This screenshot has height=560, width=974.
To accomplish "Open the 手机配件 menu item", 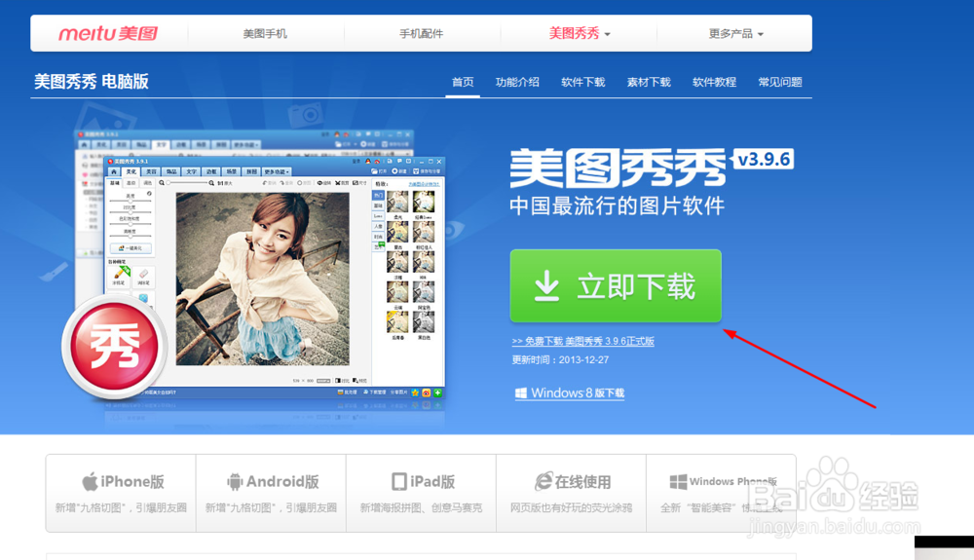I will coord(421,33).
